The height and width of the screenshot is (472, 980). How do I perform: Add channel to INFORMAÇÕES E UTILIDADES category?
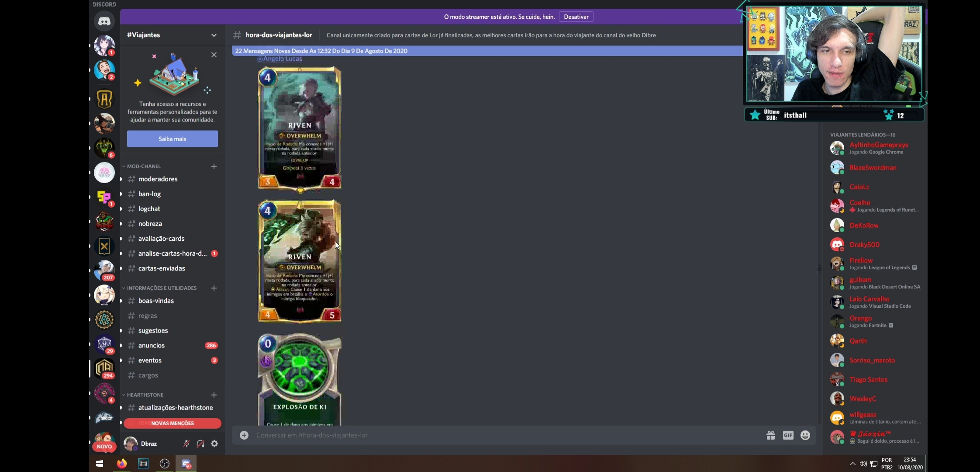click(214, 288)
